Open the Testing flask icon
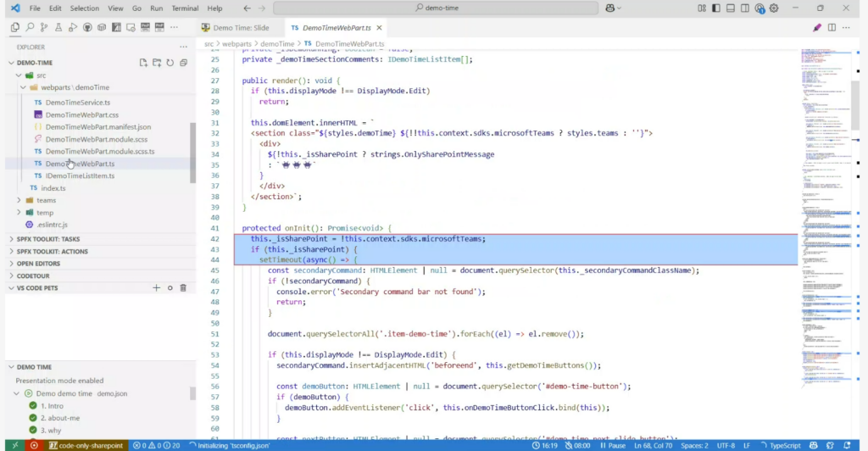Image resolution: width=868 pixels, height=451 pixels. point(58,27)
